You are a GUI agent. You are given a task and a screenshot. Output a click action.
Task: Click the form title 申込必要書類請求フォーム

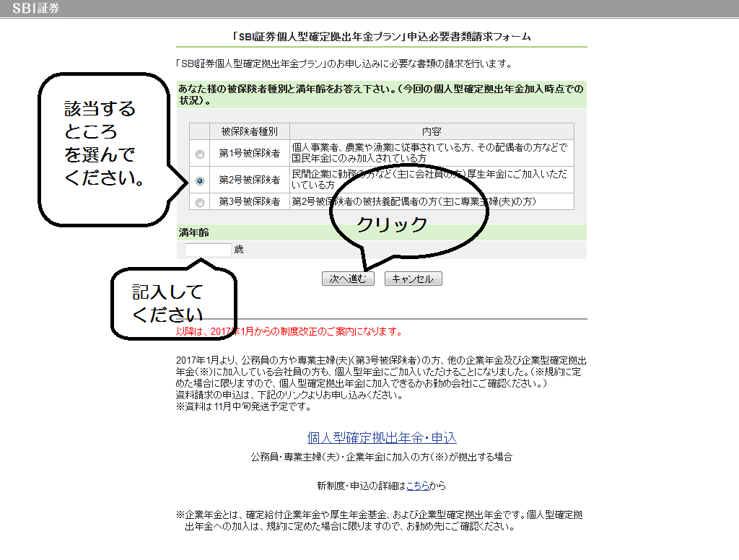coord(382,37)
